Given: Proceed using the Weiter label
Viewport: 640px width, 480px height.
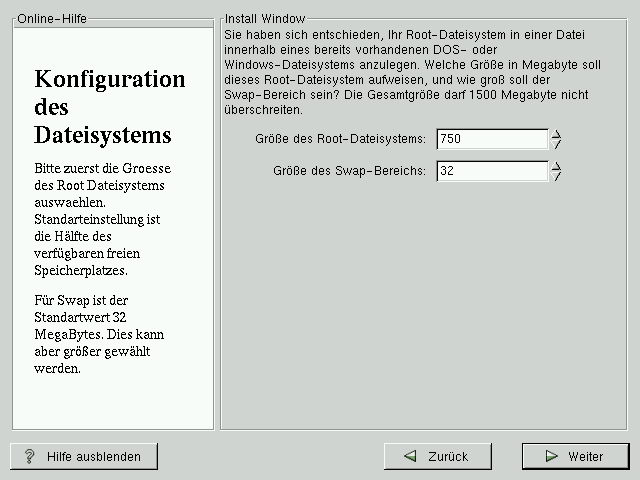Looking at the screenshot, I should coord(585,456).
